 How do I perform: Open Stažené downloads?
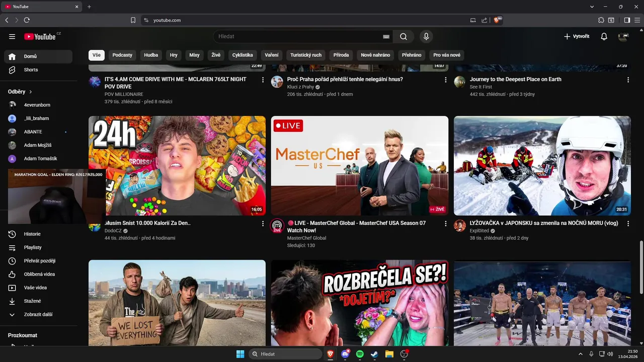(38, 301)
